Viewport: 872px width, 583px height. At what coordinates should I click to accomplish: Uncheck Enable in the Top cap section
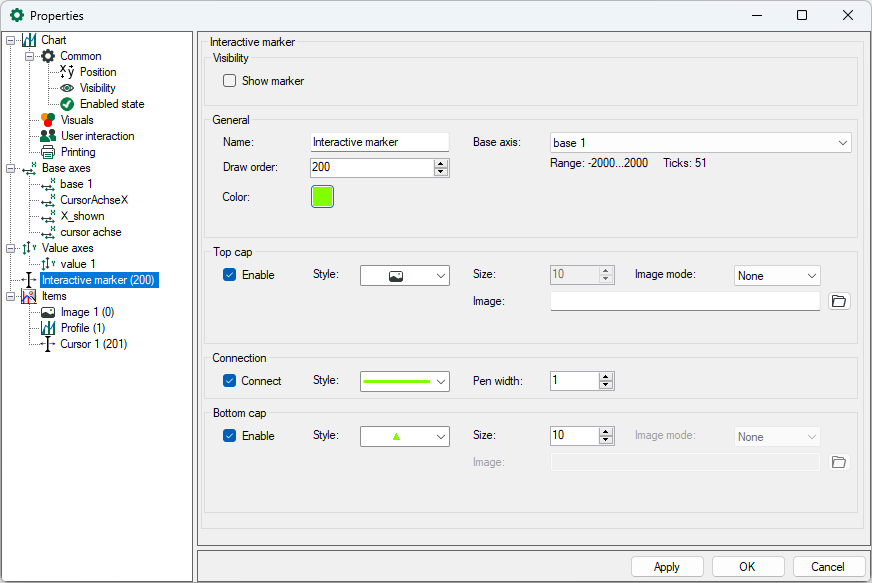point(230,275)
